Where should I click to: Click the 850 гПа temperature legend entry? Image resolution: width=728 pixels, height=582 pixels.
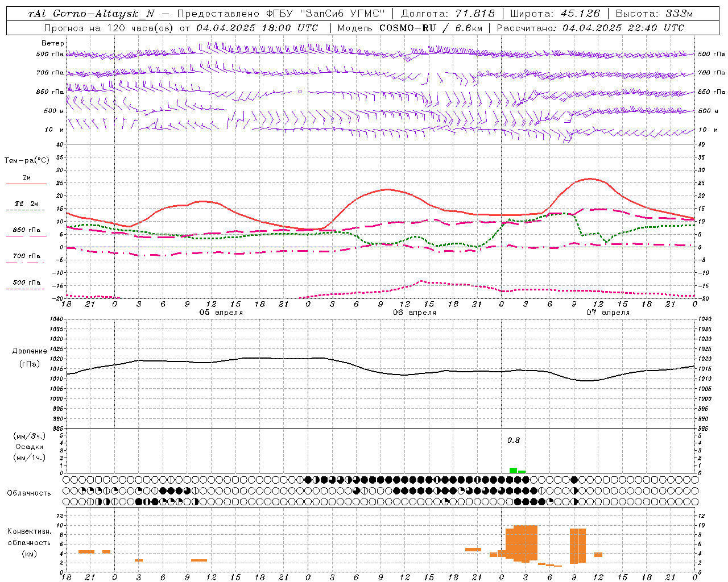(x=27, y=230)
